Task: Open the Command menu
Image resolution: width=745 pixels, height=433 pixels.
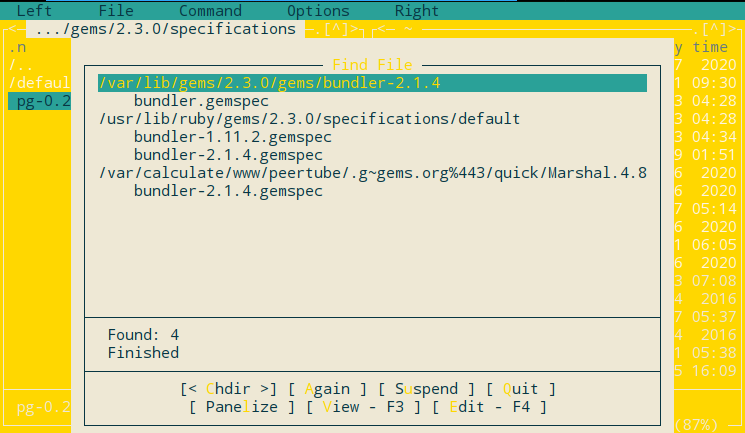Action: [210, 10]
